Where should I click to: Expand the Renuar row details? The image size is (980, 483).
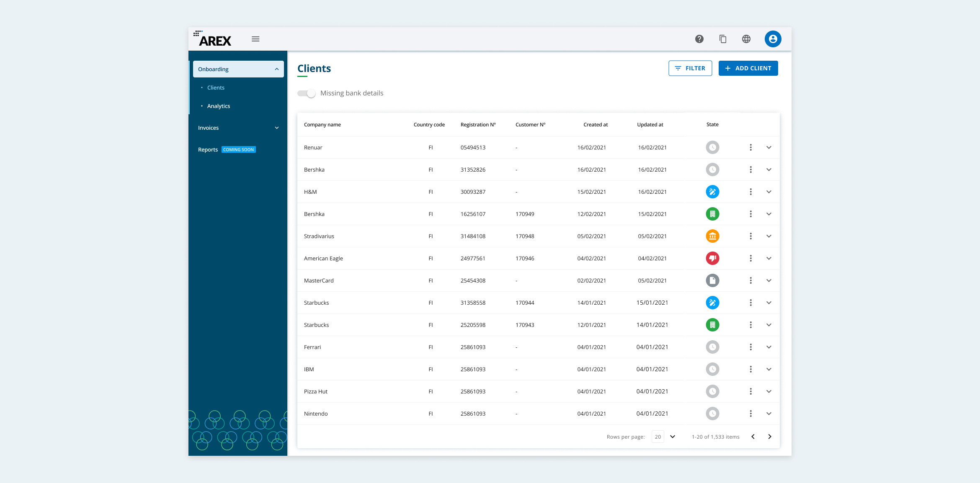point(769,147)
